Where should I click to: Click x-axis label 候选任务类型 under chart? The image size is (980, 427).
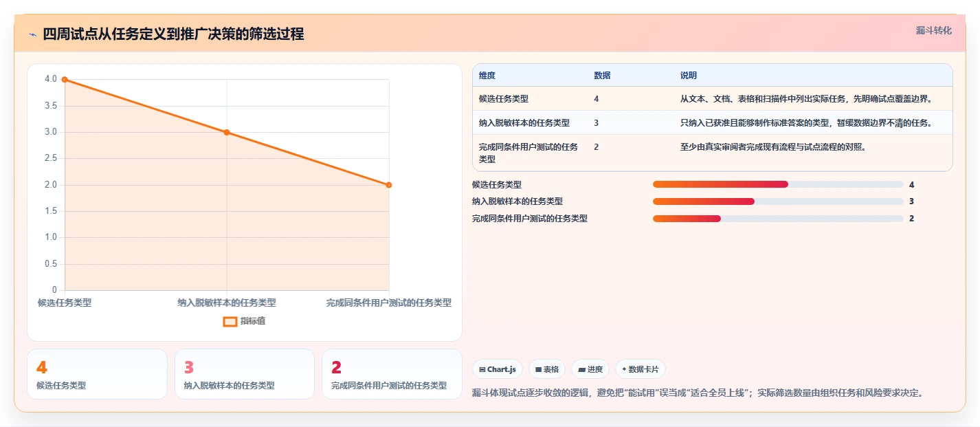tap(65, 303)
